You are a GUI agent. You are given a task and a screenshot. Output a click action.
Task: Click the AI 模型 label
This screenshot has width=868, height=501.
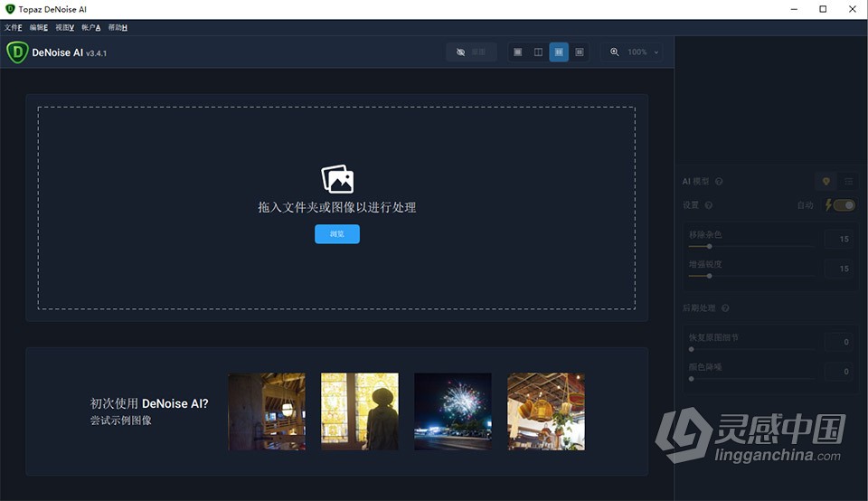tap(695, 182)
